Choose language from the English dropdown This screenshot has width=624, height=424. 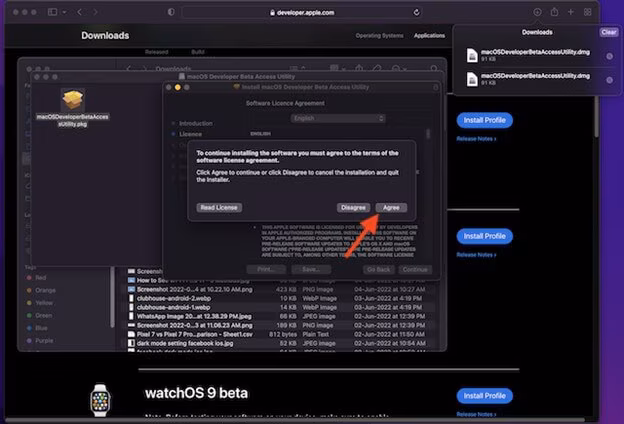point(338,118)
